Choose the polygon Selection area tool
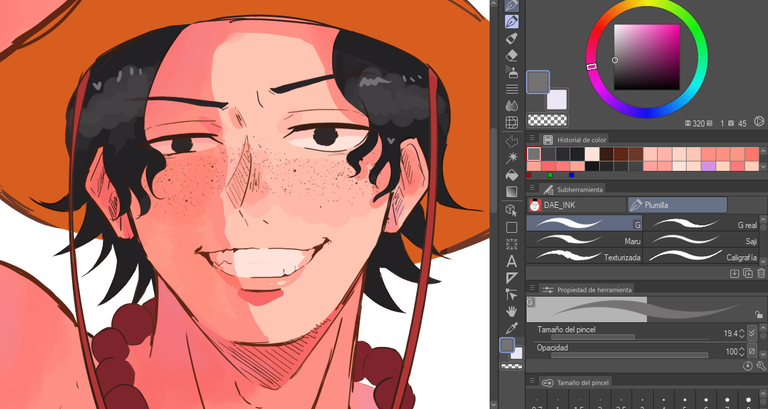The width and height of the screenshot is (768, 409). [512, 141]
